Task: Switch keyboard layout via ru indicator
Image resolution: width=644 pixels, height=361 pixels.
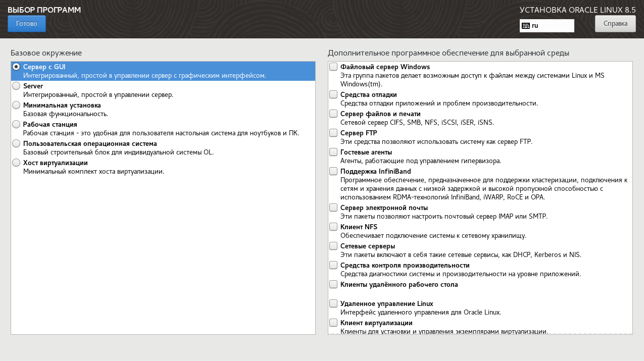Action: 547,26
